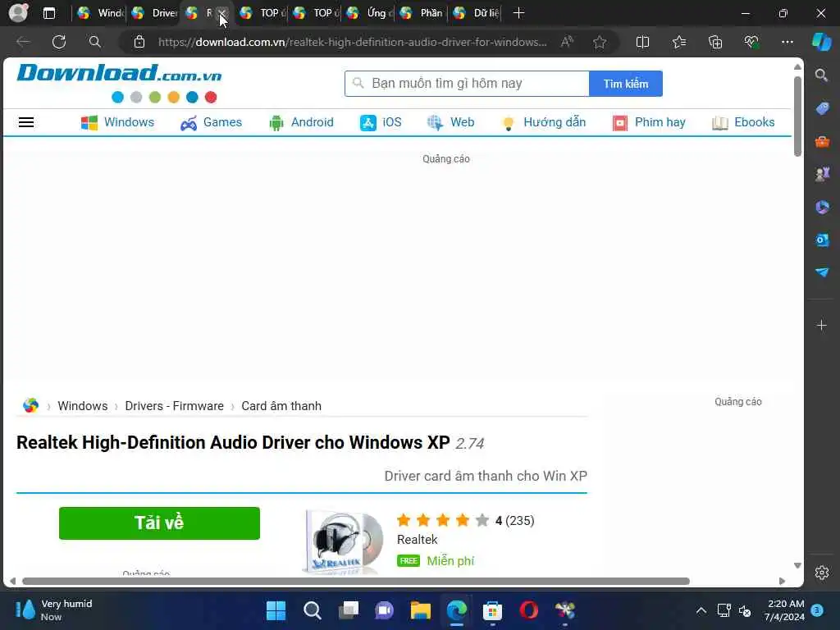Add a sidebar app with the plus icon

click(x=822, y=325)
